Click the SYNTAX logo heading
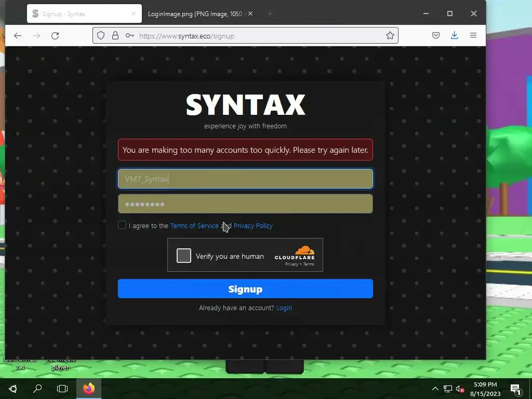 tap(245, 105)
